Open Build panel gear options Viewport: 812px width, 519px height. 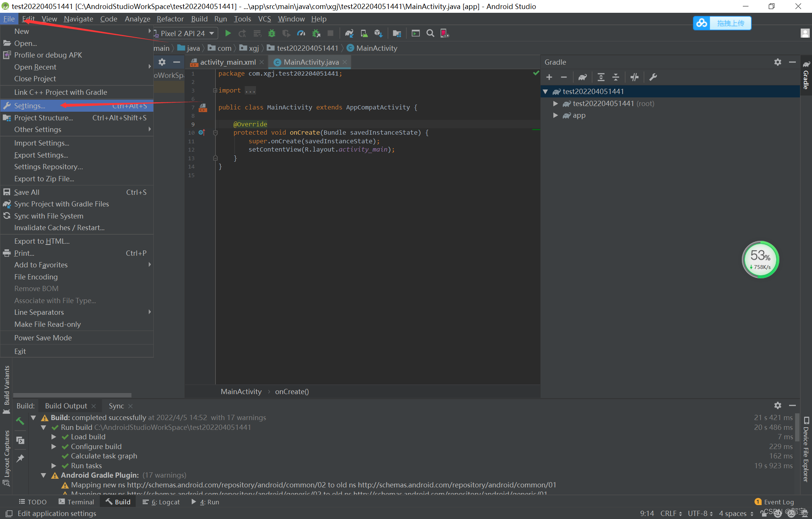[778, 405]
